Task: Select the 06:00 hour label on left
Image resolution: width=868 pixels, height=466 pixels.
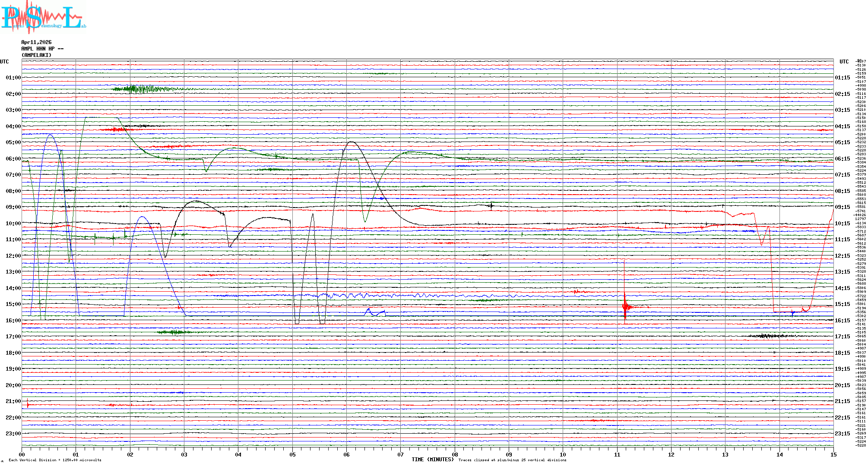Action: click(13, 159)
